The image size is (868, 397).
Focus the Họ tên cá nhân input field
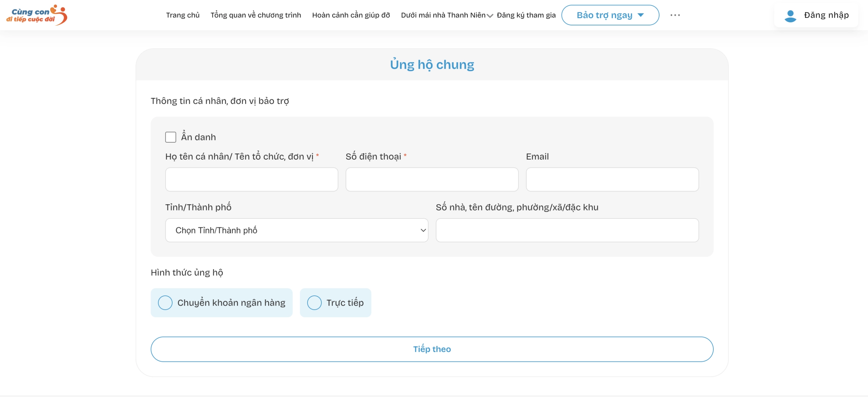tap(252, 180)
